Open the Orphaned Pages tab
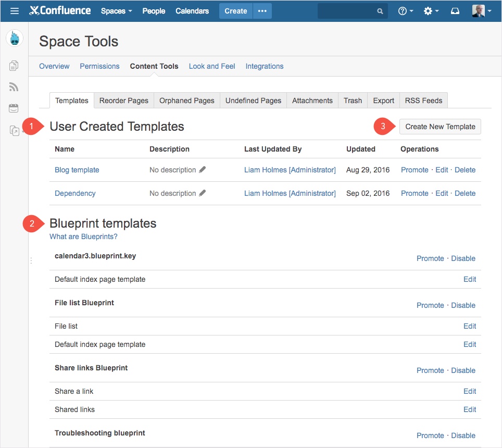 (186, 101)
